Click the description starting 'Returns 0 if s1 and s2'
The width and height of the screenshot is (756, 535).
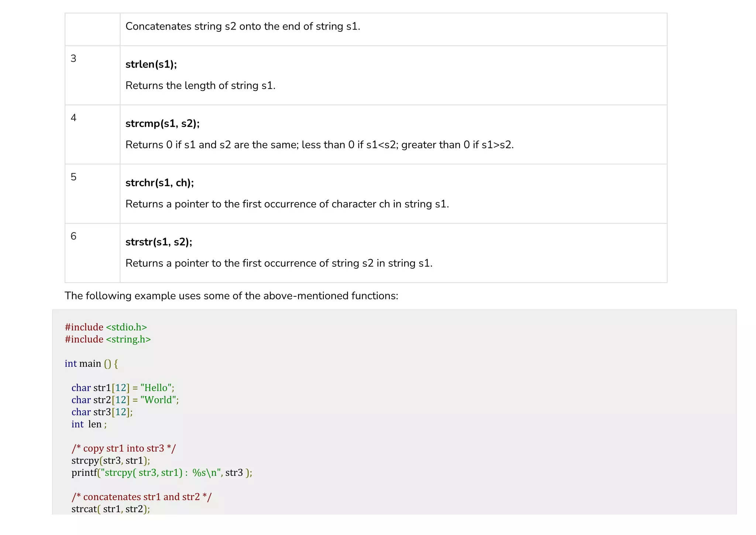coord(319,145)
